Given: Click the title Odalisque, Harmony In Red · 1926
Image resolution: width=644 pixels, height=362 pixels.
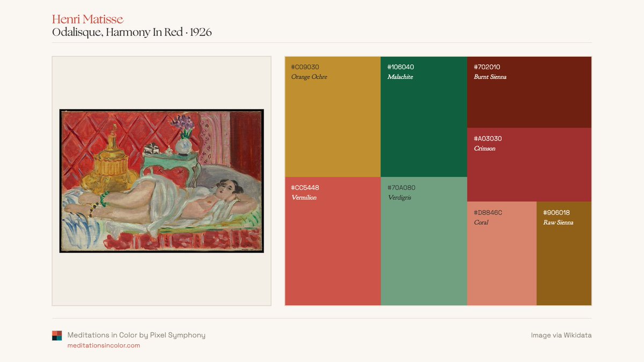Looking at the screenshot, I should pos(132,32).
